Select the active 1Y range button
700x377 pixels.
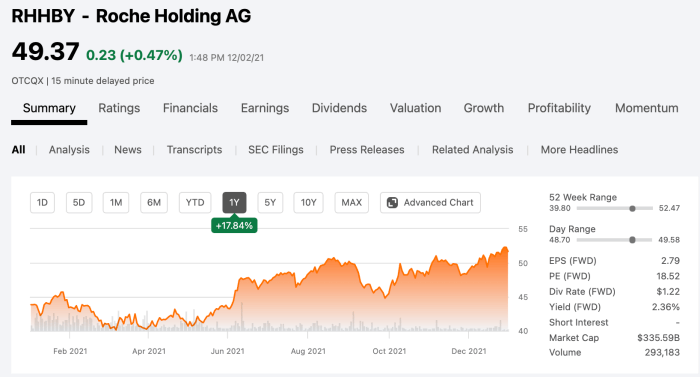coord(234,203)
